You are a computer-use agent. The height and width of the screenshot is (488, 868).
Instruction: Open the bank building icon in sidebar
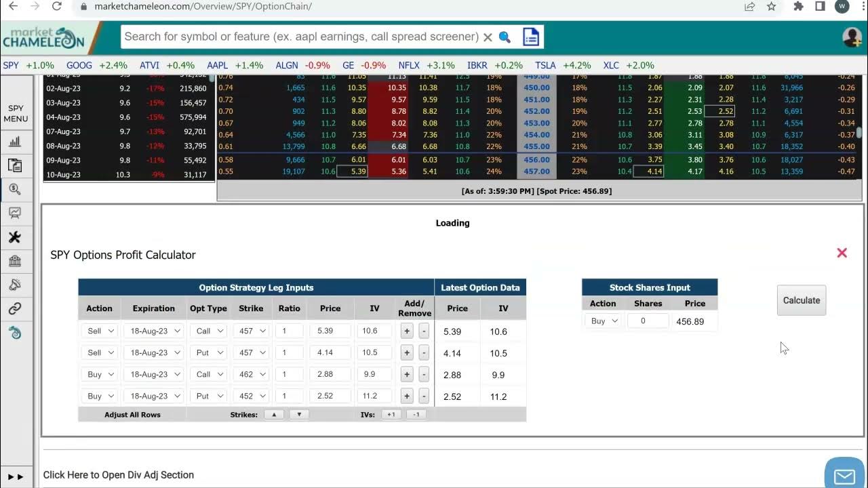[15, 261]
